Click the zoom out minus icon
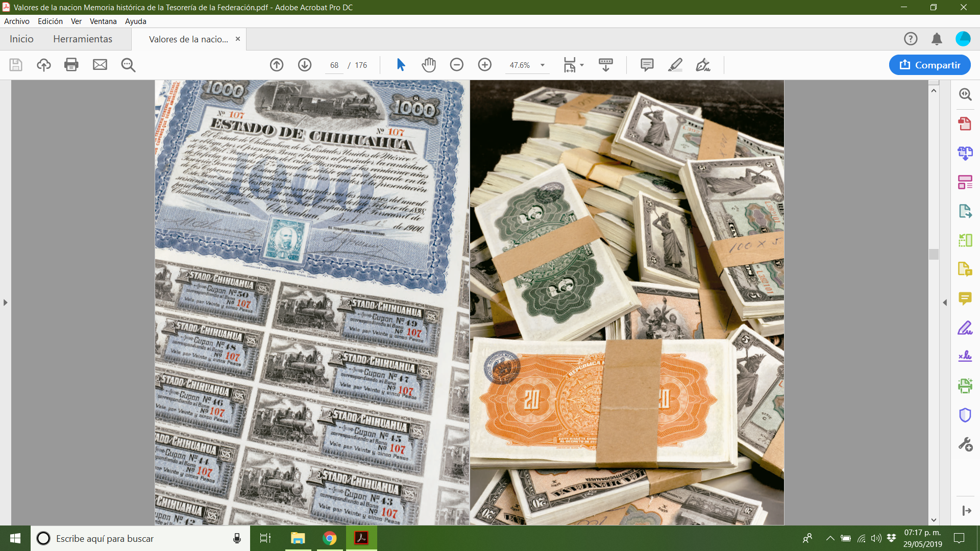 pos(457,65)
